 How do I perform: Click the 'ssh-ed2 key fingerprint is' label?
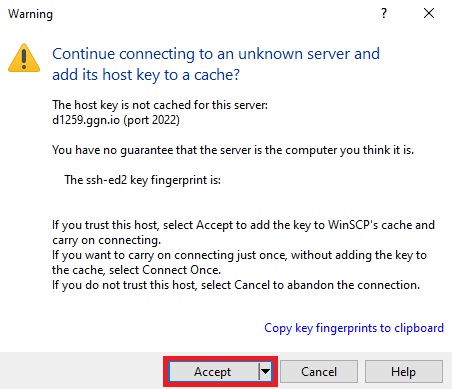click(x=142, y=180)
